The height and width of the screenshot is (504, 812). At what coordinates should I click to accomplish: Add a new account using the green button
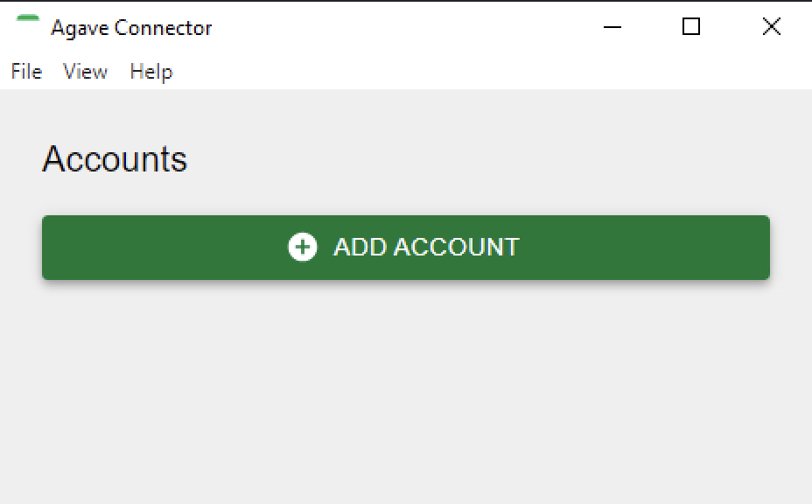tap(406, 248)
